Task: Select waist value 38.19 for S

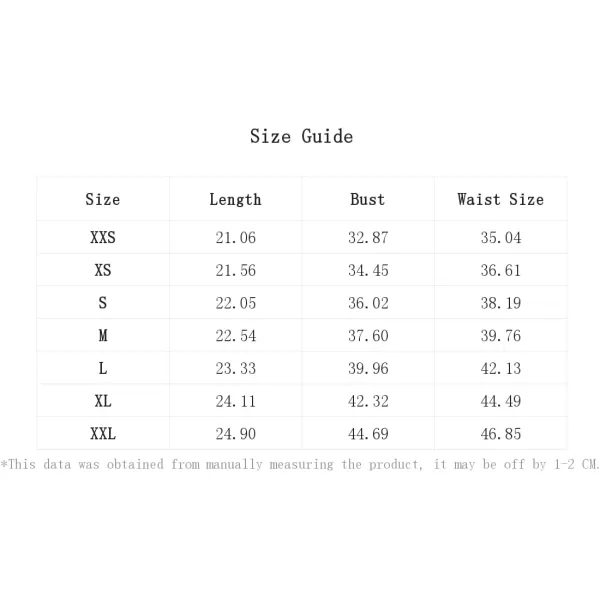Action: pyautogui.click(x=501, y=303)
